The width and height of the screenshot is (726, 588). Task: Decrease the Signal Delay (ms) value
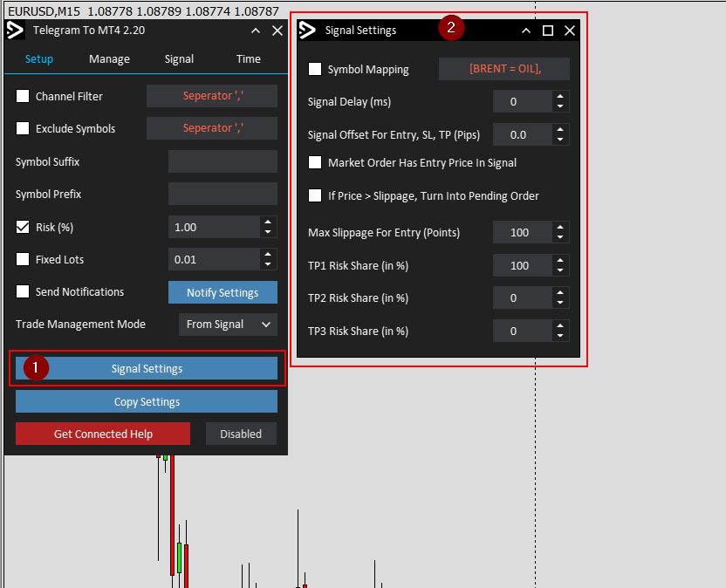click(x=560, y=107)
